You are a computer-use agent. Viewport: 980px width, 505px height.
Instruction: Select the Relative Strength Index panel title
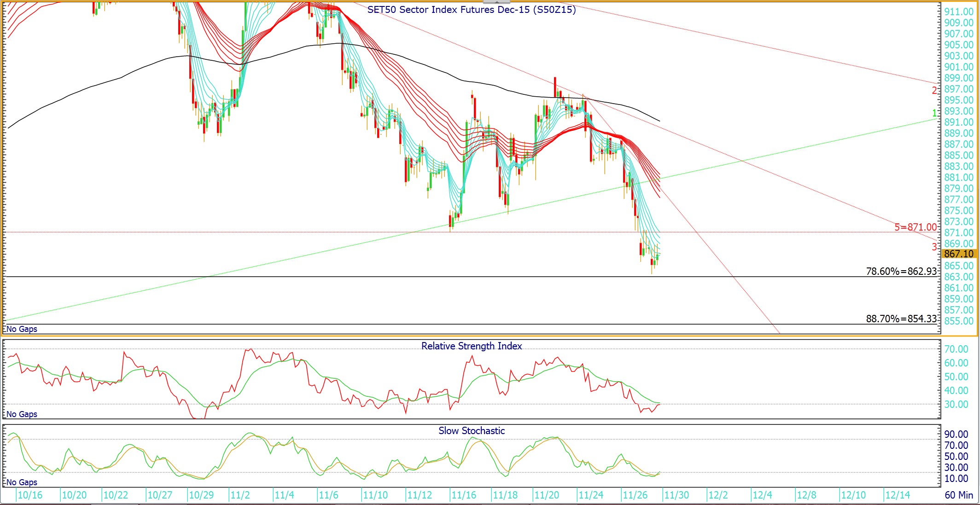coord(471,346)
